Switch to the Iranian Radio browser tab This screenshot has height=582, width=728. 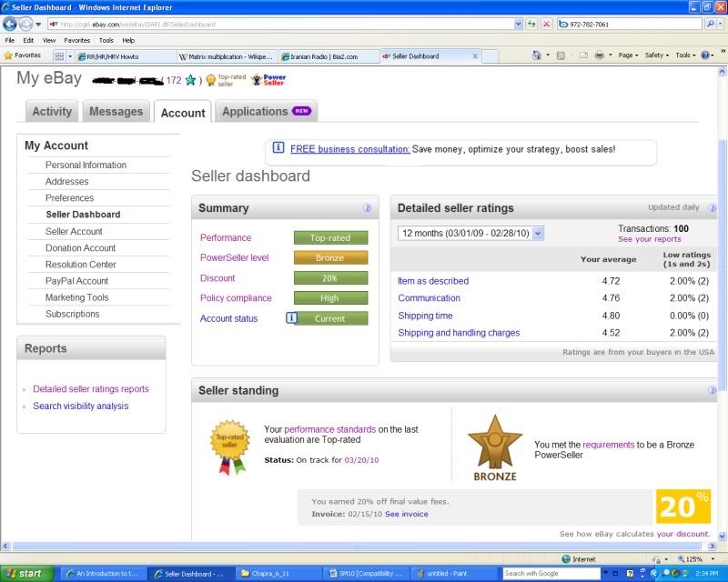[x=329, y=56]
